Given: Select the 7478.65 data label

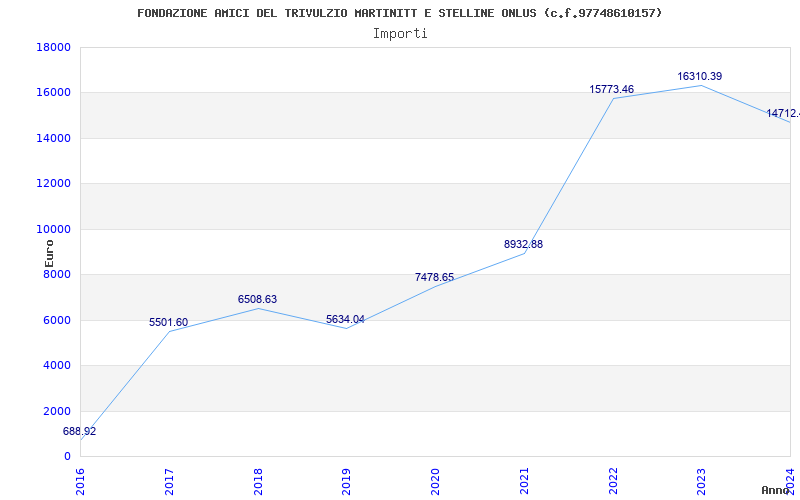Looking at the screenshot, I should [x=434, y=278].
